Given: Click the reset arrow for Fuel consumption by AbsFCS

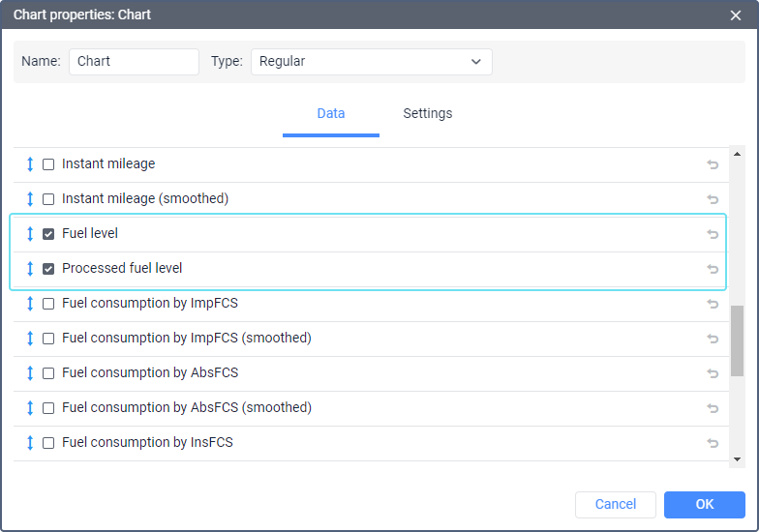Looking at the screenshot, I should coord(713,373).
